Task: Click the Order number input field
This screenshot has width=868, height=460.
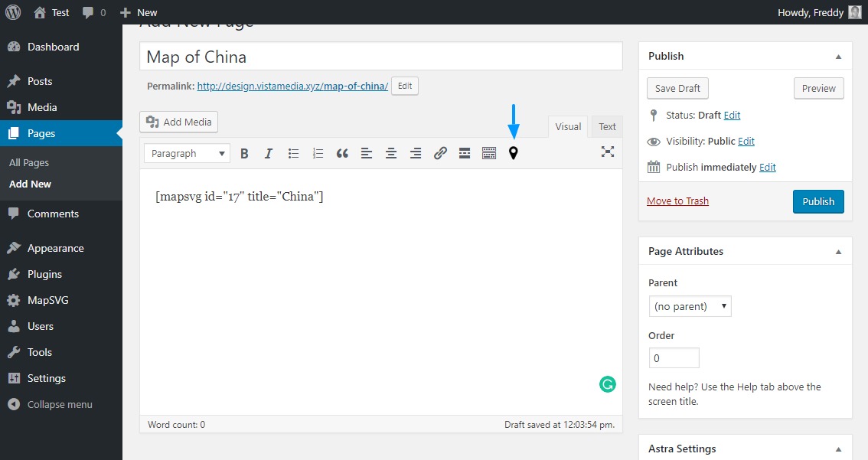Action: [x=674, y=358]
